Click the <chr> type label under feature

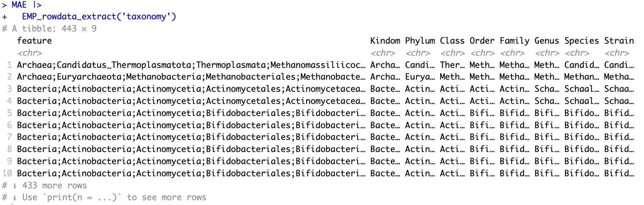click(30, 53)
